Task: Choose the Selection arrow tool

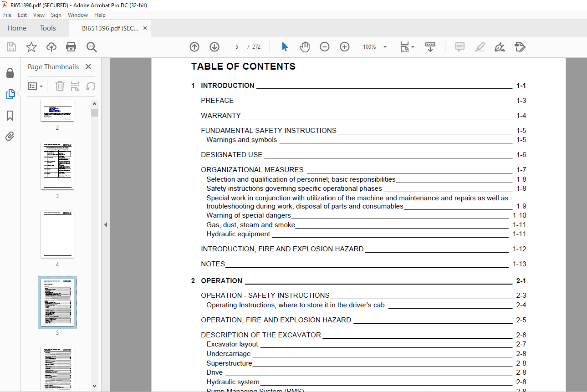Action: (x=285, y=46)
